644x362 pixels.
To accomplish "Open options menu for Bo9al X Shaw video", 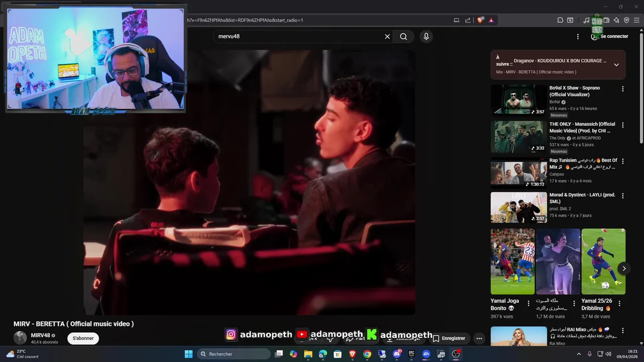I will tap(623, 89).
